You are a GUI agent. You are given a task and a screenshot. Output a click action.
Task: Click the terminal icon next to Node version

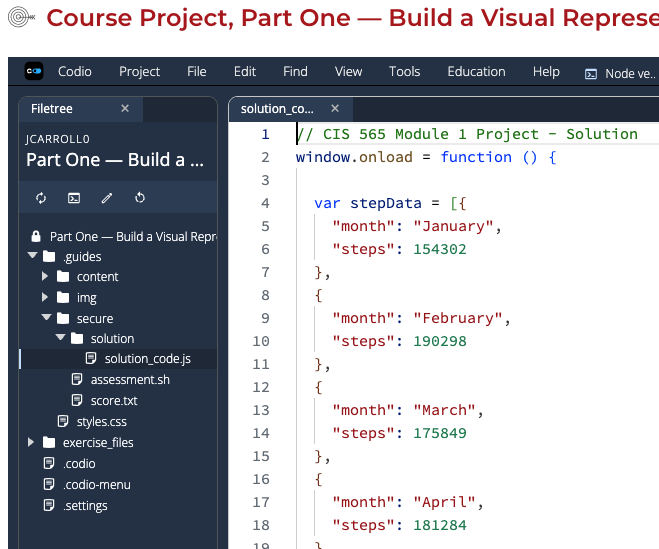point(591,73)
